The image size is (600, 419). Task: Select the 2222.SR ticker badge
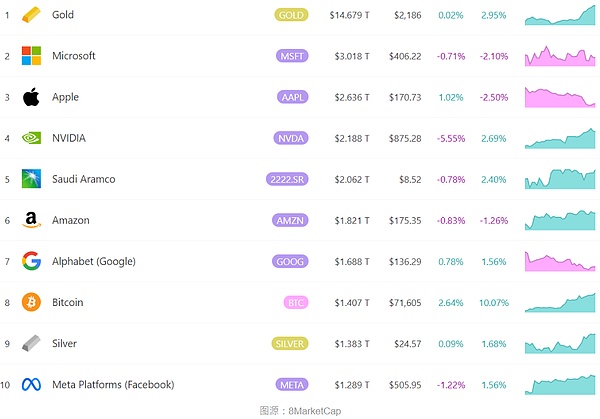287,179
